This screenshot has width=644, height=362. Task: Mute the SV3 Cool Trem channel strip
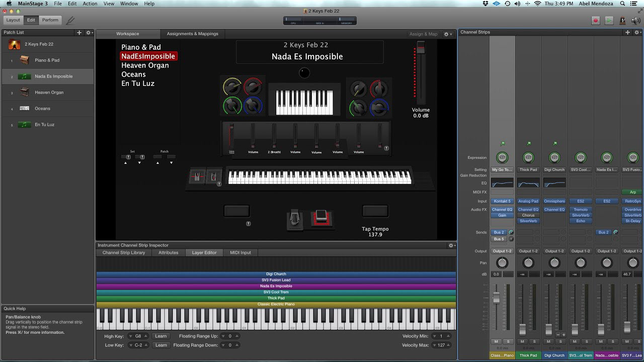point(575,341)
